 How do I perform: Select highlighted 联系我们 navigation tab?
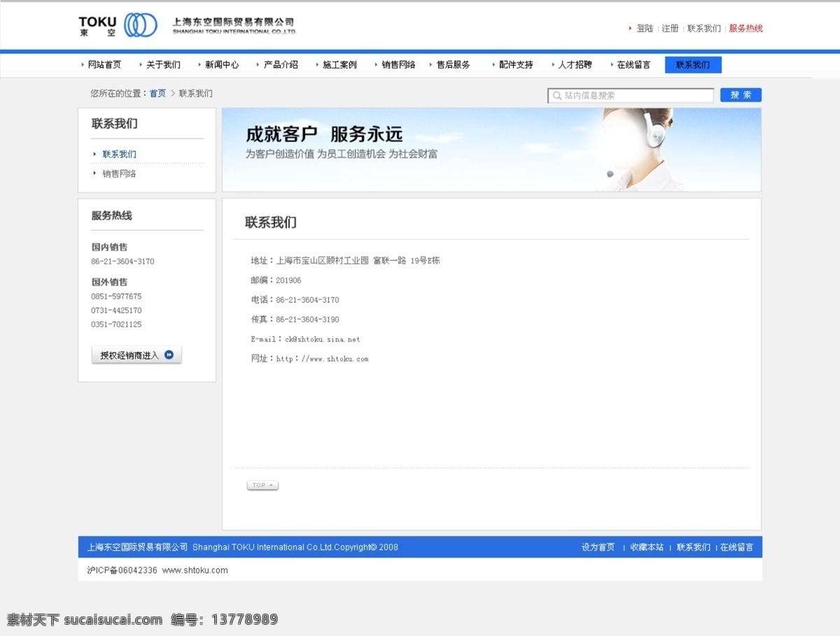pos(693,65)
